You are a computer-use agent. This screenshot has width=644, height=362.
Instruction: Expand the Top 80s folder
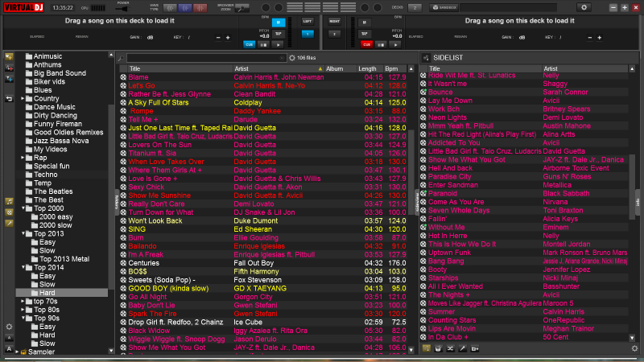click(x=23, y=310)
